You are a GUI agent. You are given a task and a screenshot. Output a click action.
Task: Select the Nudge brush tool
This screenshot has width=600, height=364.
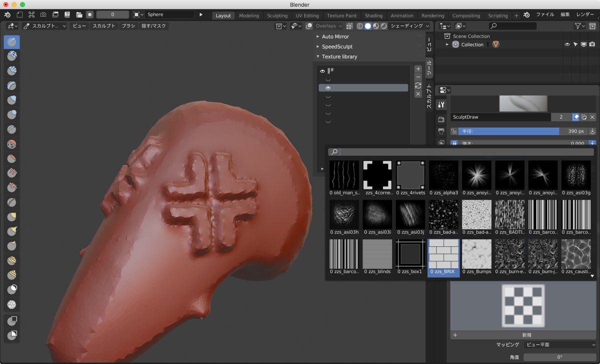(12, 260)
